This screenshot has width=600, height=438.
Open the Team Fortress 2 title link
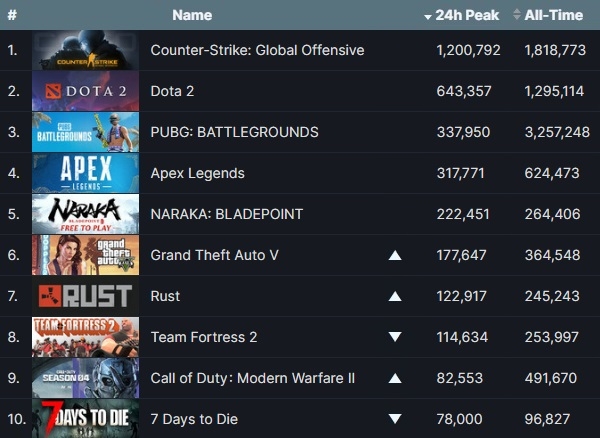[x=204, y=337]
